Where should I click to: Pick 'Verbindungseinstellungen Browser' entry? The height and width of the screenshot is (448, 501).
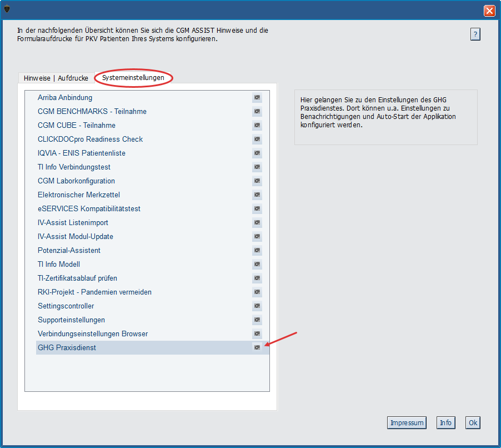[x=153, y=334]
